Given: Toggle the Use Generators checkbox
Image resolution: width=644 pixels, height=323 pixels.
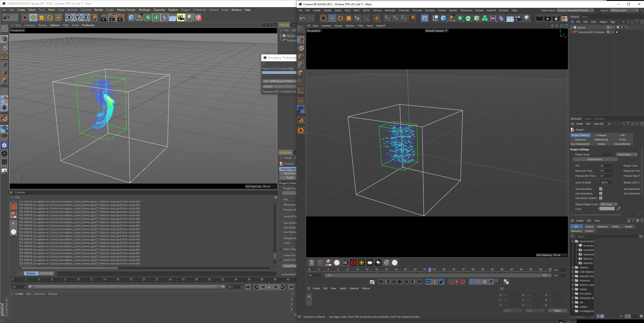Looking at the screenshot, I should click(x=601, y=194).
